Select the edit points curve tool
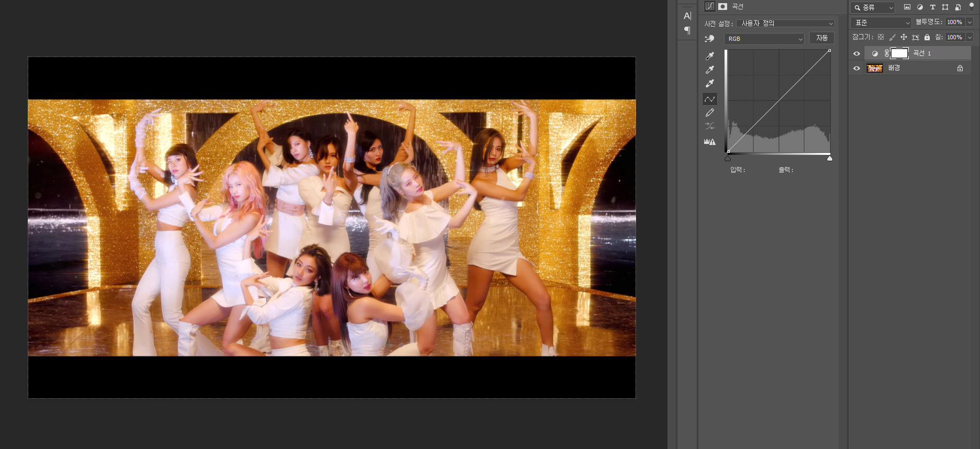Image resolution: width=980 pixels, height=449 pixels. (x=710, y=99)
